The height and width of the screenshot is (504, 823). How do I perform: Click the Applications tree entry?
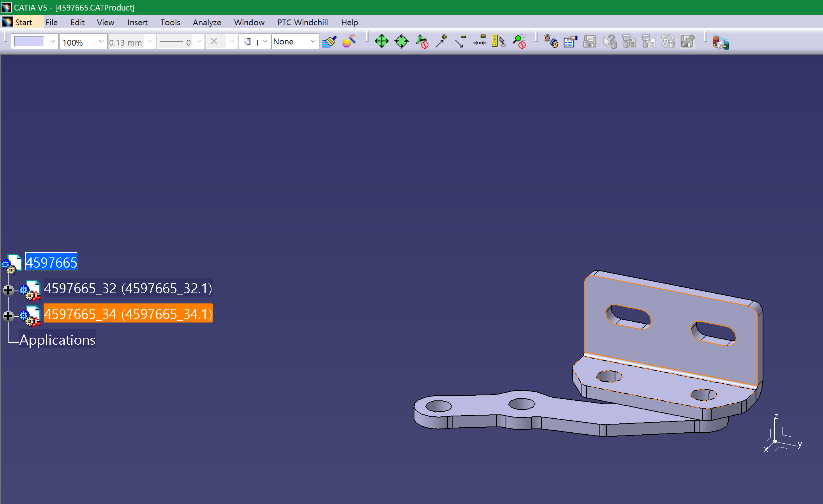[x=57, y=340]
